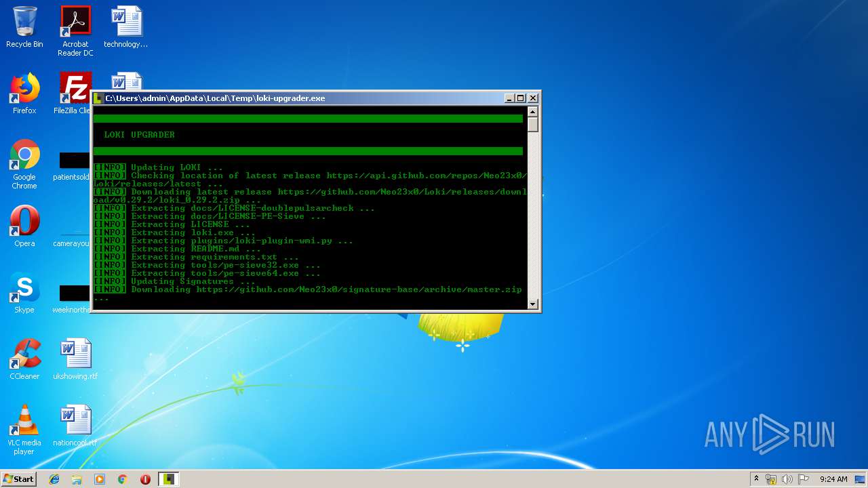This screenshot has height=488, width=868.
Task: Click 'Extracting tools/pe-sieve64.exe ...' line
Action: pos(207,273)
